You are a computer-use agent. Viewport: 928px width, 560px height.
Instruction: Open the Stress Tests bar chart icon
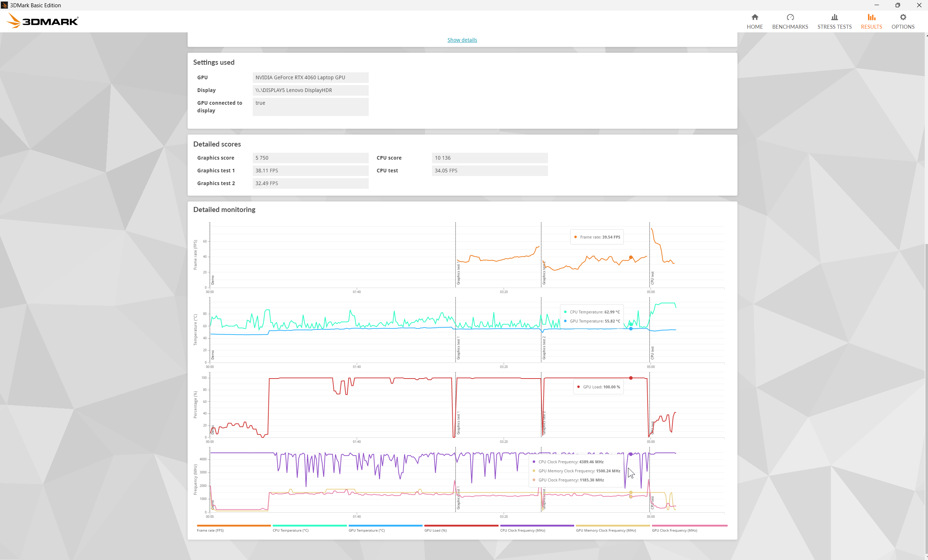point(834,17)
